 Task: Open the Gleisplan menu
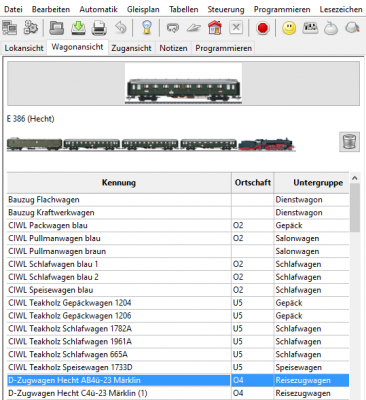[143, 9]
